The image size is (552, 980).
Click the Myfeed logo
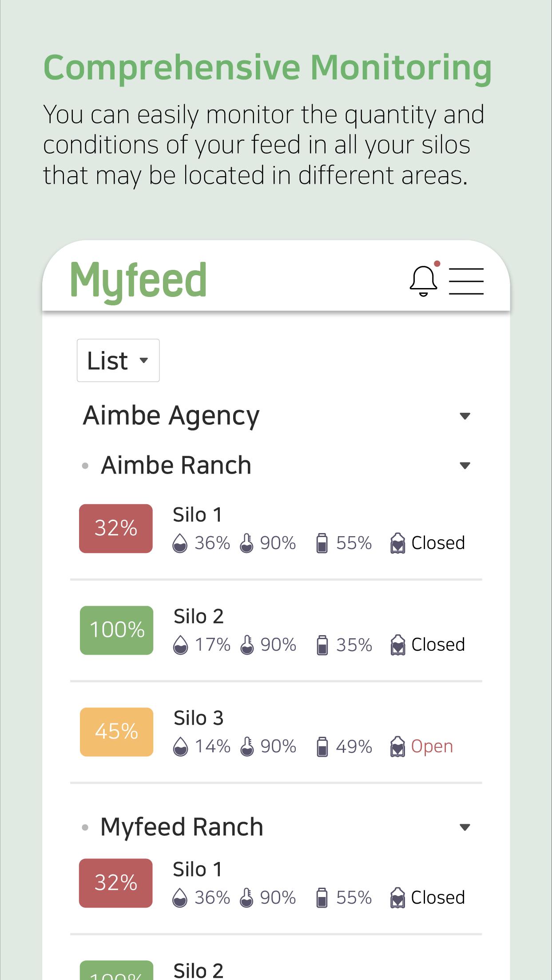(139, 281)
